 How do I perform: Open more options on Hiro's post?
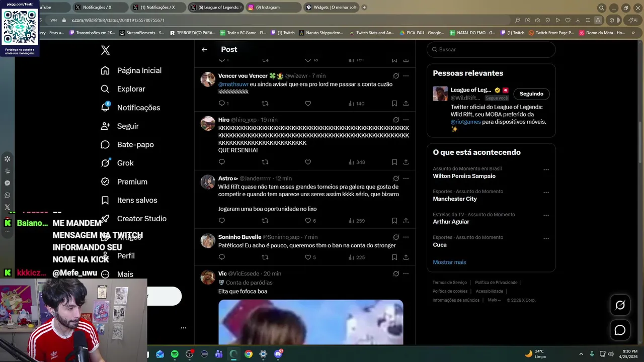click(x=406, y=120)
